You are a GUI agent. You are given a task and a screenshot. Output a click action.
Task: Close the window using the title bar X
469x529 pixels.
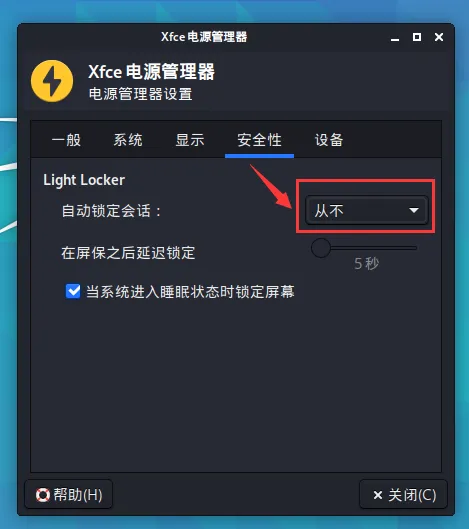pyautogui.click(x=439, y=37)
